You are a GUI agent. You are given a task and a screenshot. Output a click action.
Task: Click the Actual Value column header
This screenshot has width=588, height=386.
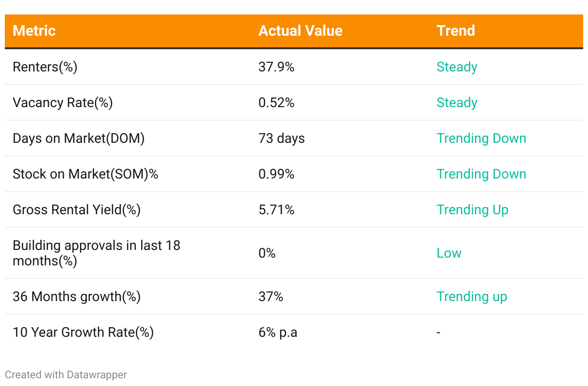click(300, 31)
